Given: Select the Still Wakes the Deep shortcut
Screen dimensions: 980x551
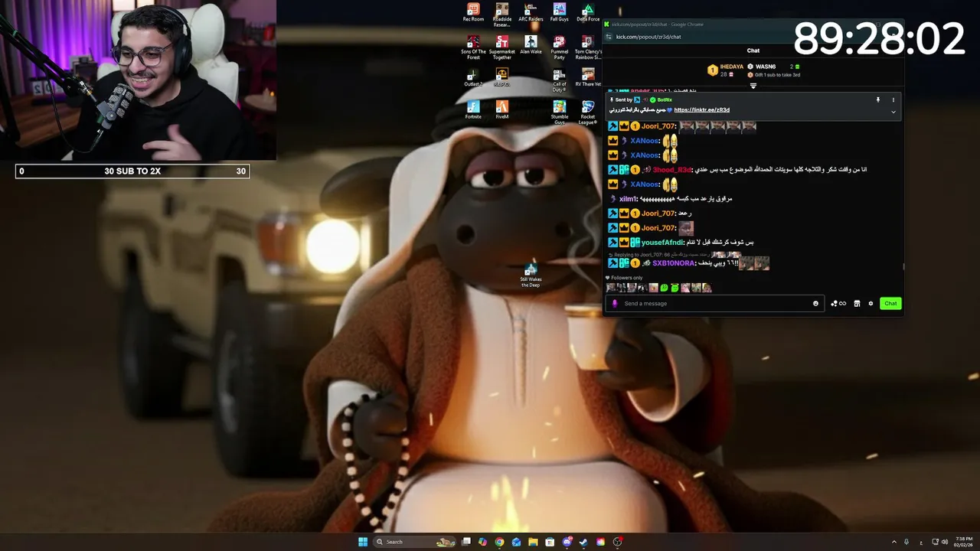Looking at the screenshot, I should pyautogui.click(x=531, y=275).
